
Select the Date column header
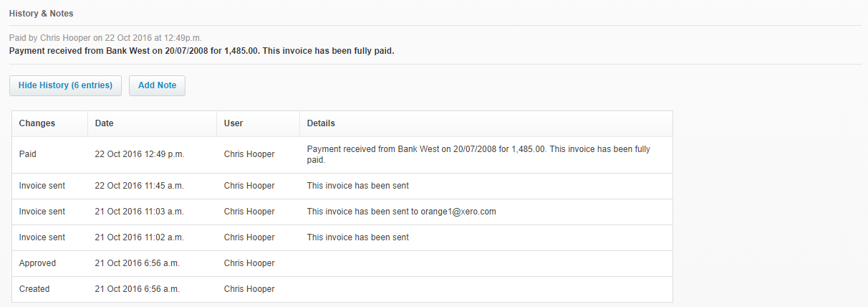pyautogui.click(x=105, y=123)
